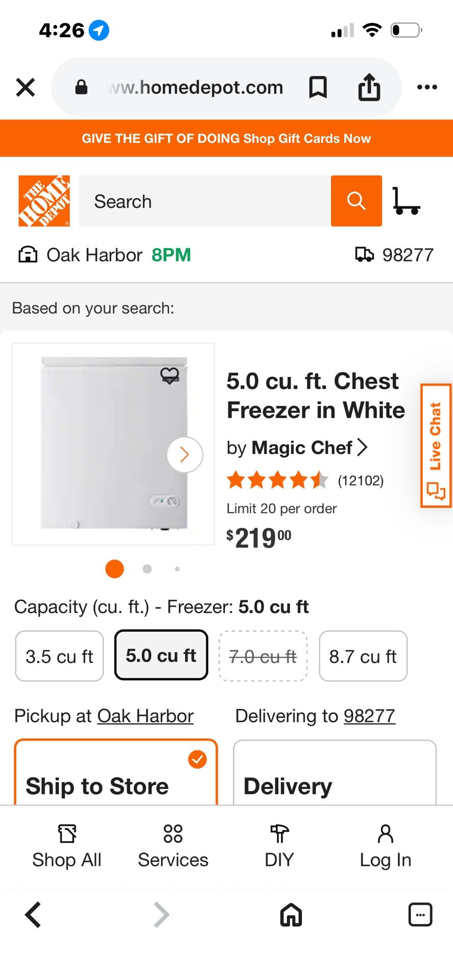
Task: Bookmark this page in the browser
Action: [x=318, y=88]
